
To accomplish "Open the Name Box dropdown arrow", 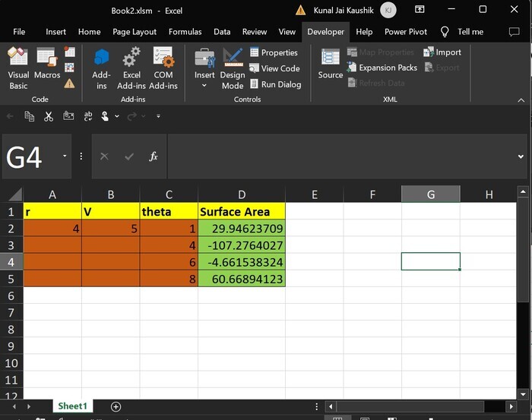I will point(65,156).
